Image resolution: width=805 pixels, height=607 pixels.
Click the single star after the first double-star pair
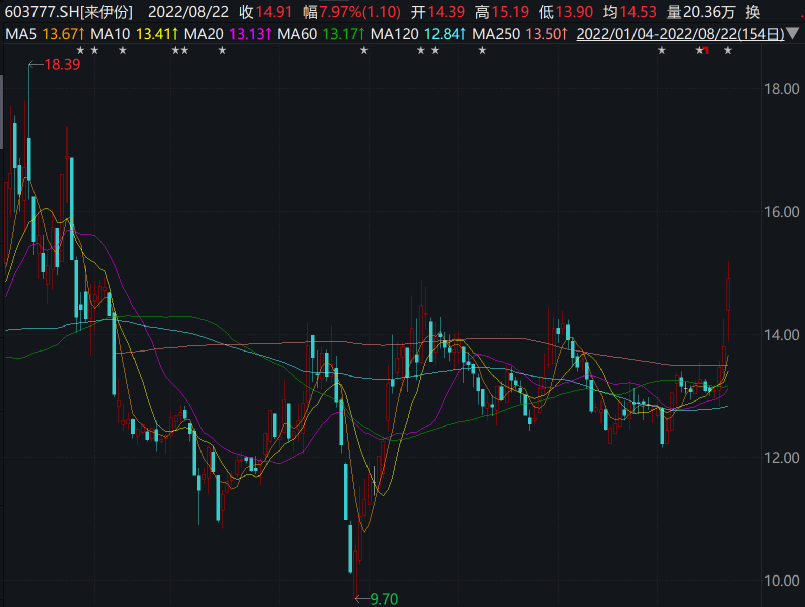pyautogui.click(x=222, y=51)
